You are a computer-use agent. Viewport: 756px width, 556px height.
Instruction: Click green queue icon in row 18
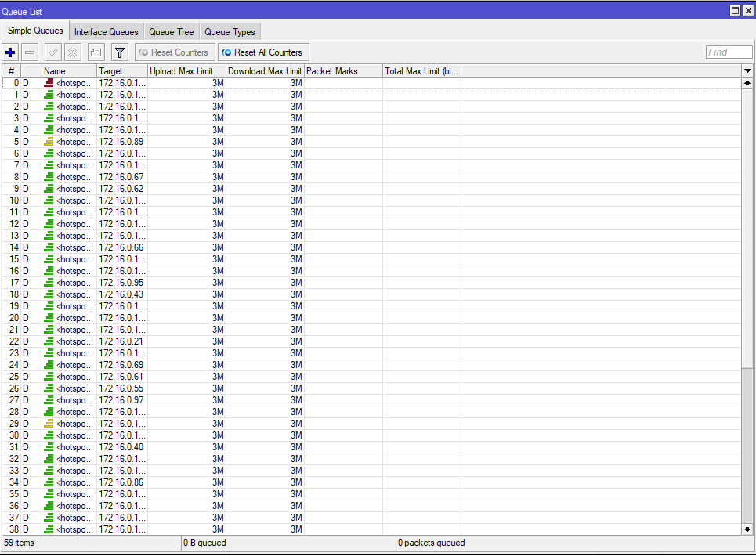tap(49, 294)
